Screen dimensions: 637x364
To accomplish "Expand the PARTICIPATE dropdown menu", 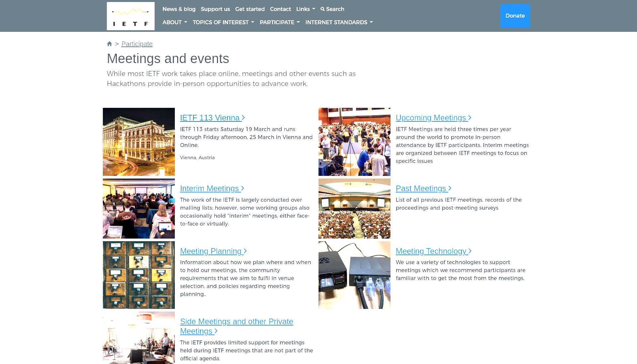I will point(280,22).
